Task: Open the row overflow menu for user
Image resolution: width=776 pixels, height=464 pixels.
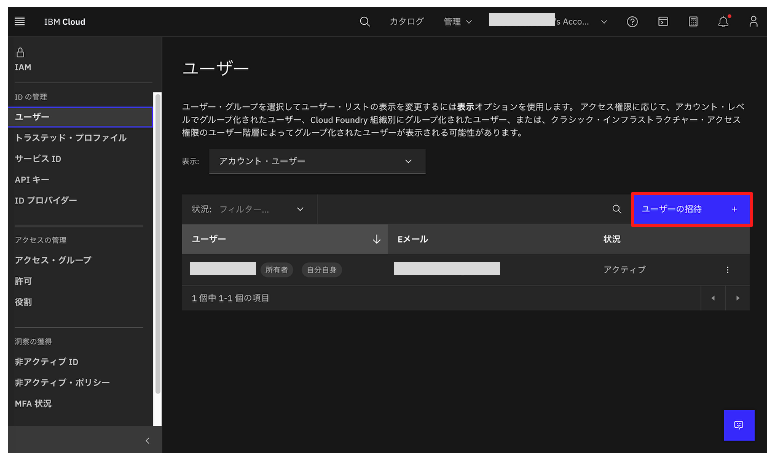Action: (x=727, y=269)
